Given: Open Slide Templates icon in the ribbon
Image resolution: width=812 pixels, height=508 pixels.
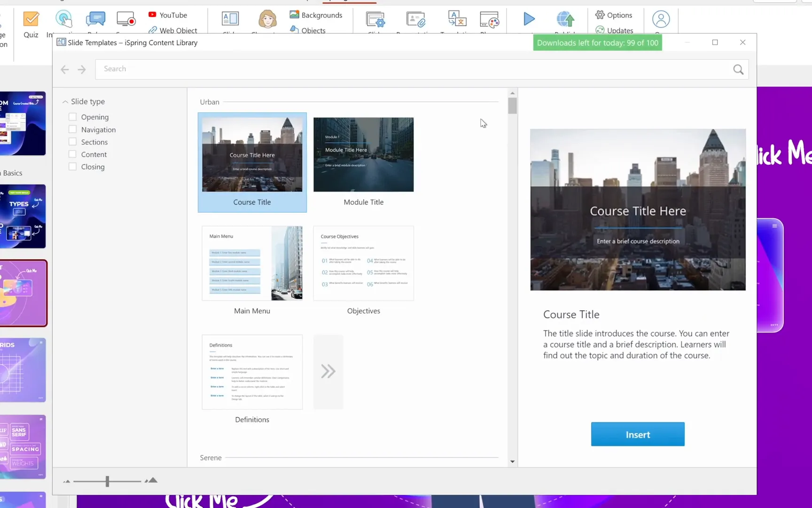Looking at the screenshot, I should click(x=230, y=19).
